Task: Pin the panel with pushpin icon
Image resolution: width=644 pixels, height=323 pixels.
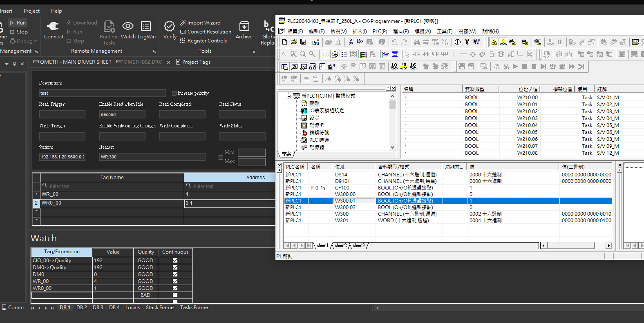Action: click(15, 64)
